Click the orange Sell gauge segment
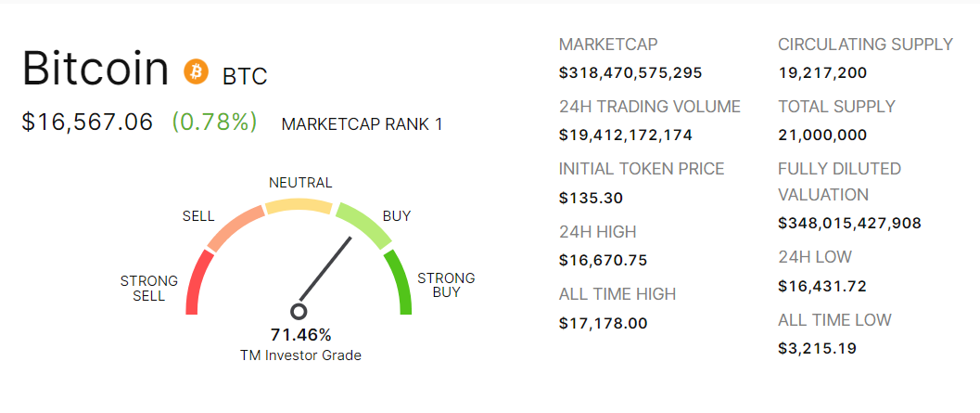 (x=234, y=228)
